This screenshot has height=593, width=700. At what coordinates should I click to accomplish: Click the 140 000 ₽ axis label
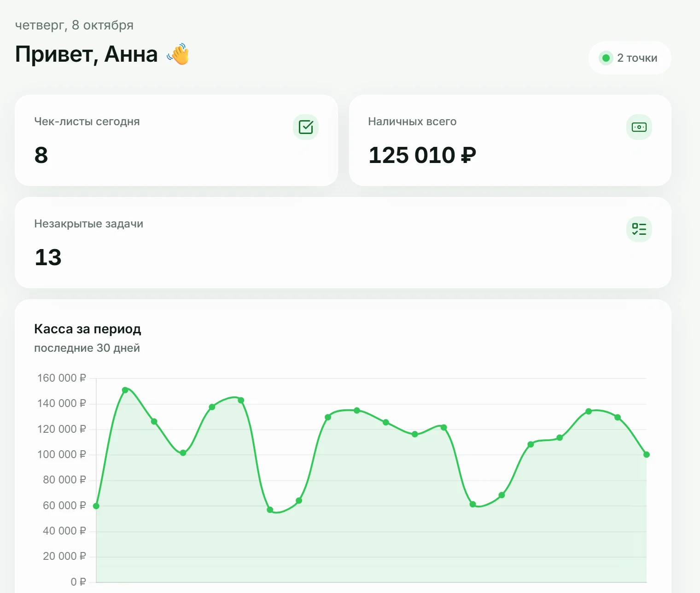62,403
